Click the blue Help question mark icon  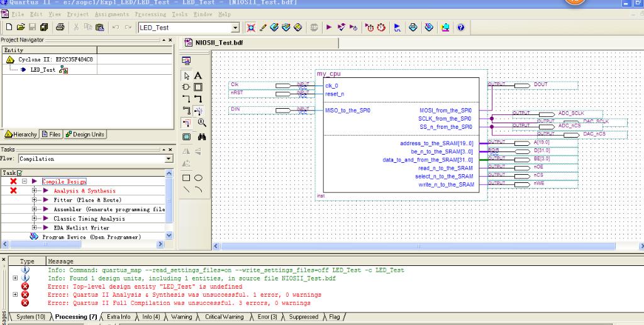point(461,28)
